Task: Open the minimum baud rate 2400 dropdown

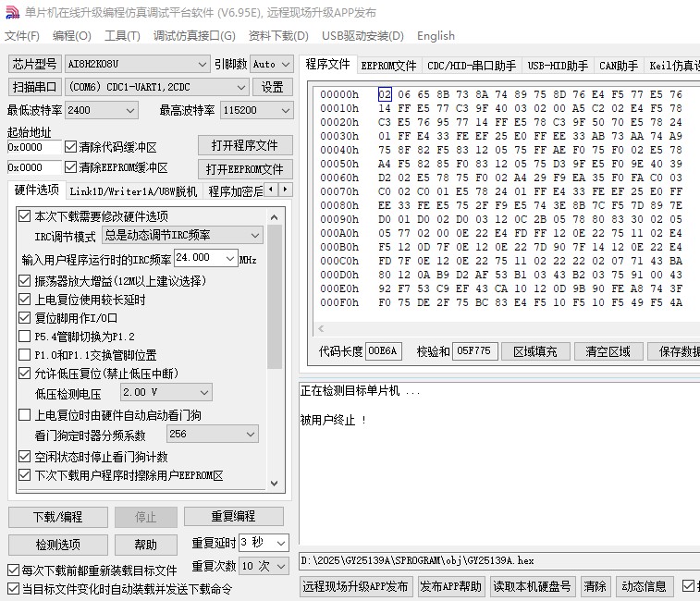Action: click(130, 110)
